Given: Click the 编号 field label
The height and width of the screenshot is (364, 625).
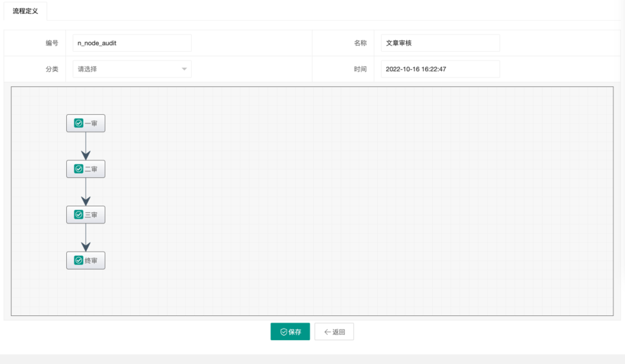Looking at the screenshot, I should tap(52, 43).
